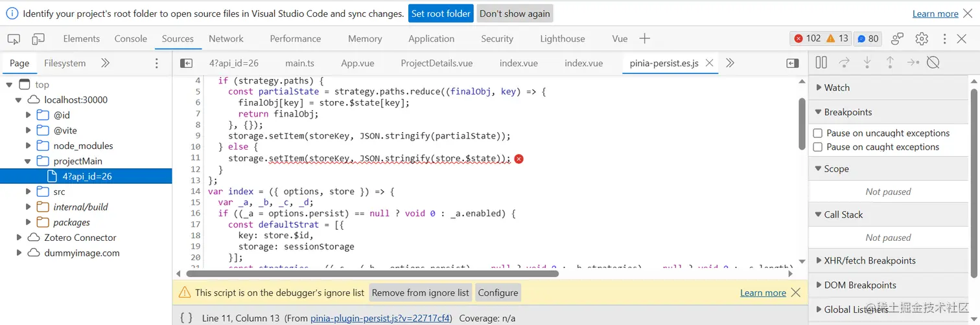The width and height of the screenshot is (980, 325).
Task: Select the 4?api_id=26 file in tree
Action: 87,176
